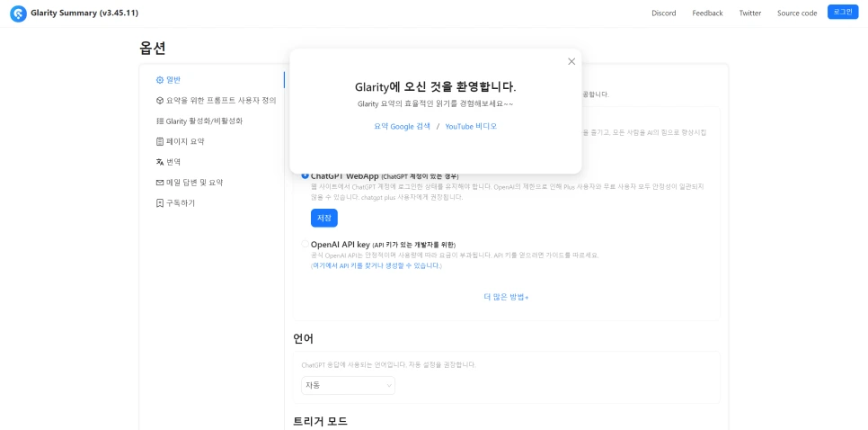
Task: Expand 더 많은 방법+
Action: [x=506, y=297]
